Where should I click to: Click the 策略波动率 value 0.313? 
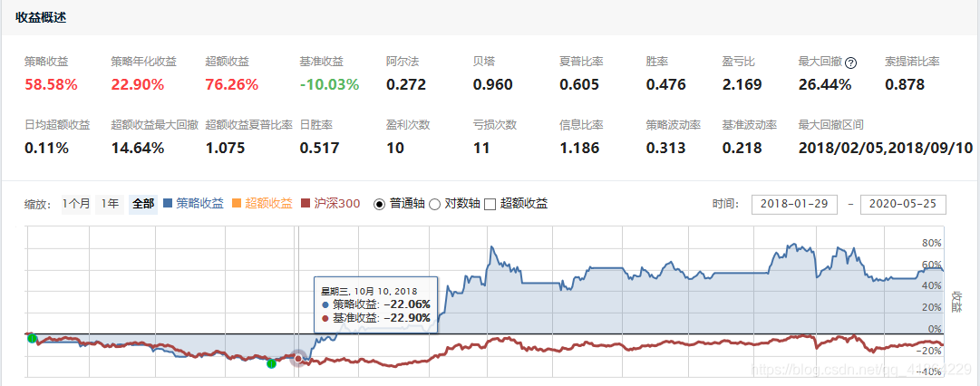[x=665, y=149]
